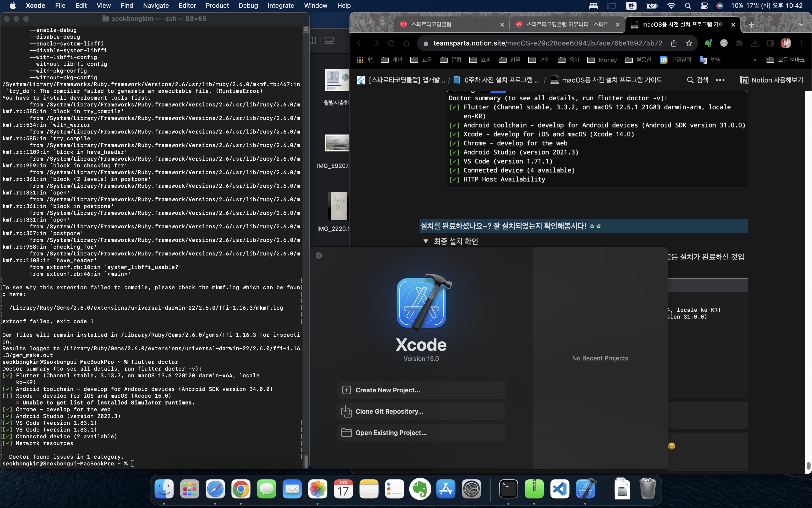This screenshot has width=812, height=508.
Task: Click Clone Git Repository
Action: (421, 411)
